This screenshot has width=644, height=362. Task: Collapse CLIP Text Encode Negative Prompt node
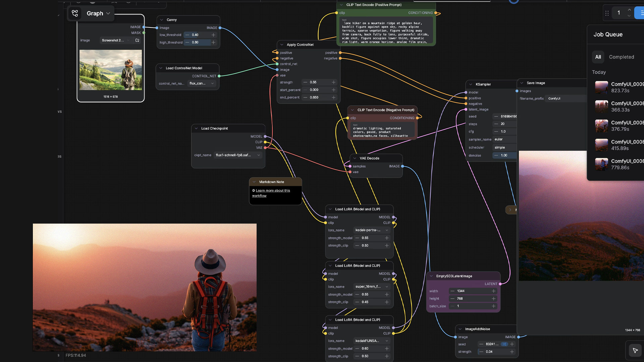point(352,110)
